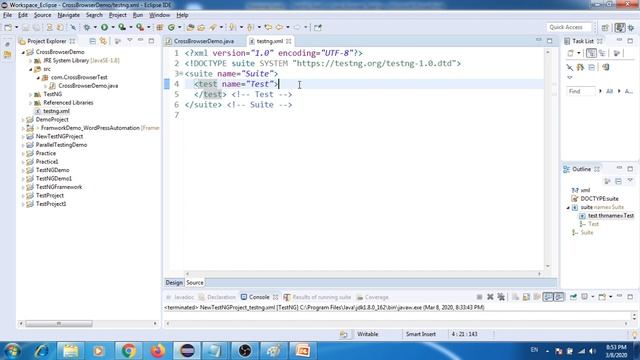The height and width of the screenshot is (360, 640).
Task: Click the Find field in Task List
Action: click(581, 91)
